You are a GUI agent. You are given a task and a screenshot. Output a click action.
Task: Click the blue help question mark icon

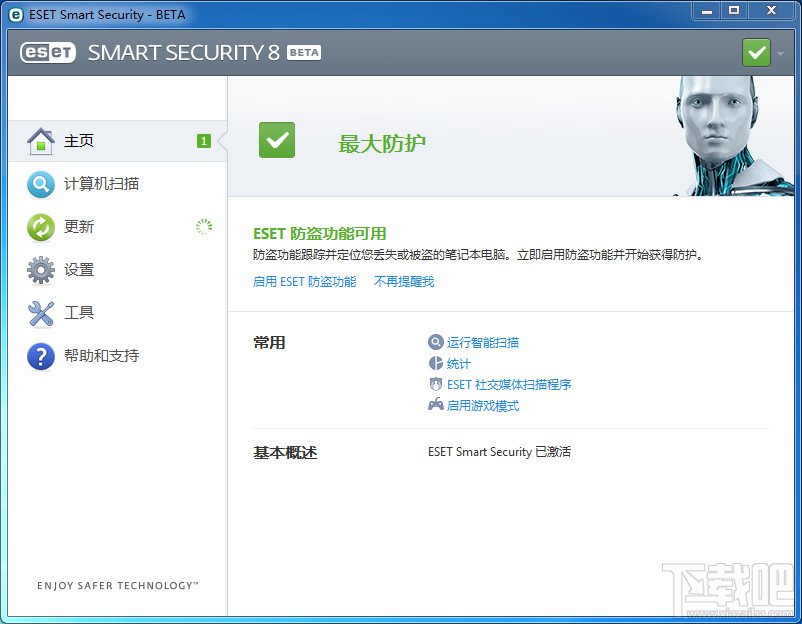[x=41, y=356]
